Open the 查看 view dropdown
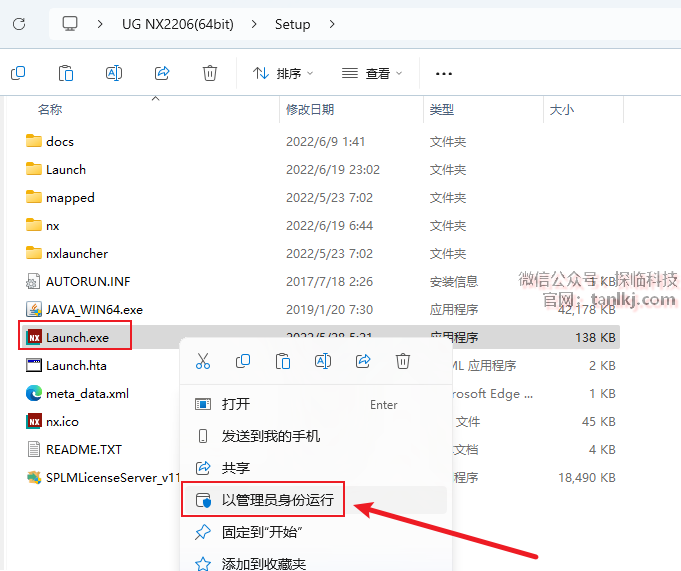Viewport: 681px width, 571px height. [372, 73]
